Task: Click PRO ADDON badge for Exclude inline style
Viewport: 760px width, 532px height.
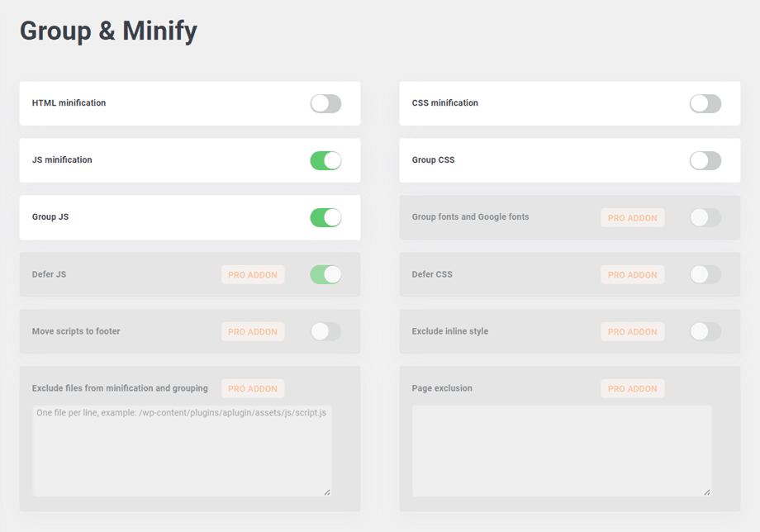Action: point(632,332)
